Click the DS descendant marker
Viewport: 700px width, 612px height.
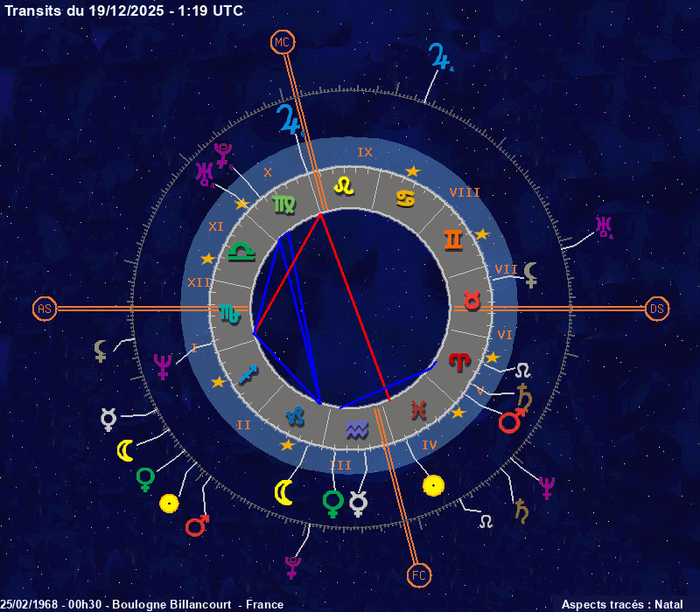[657, 309]
